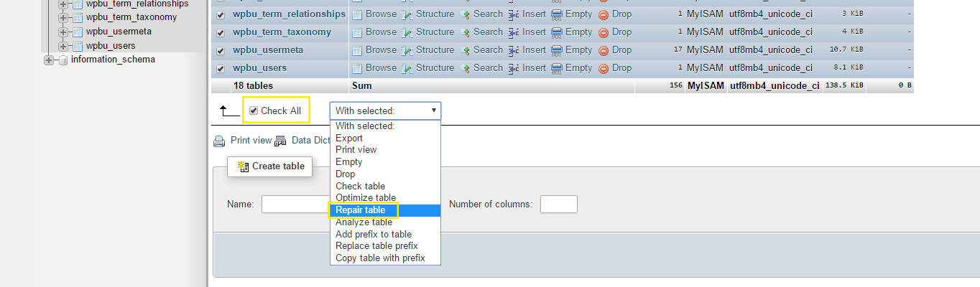Click Search icon for wpbu_usermeta row
This screenshot has width=980, height=287.
click(x=465, y=50)
